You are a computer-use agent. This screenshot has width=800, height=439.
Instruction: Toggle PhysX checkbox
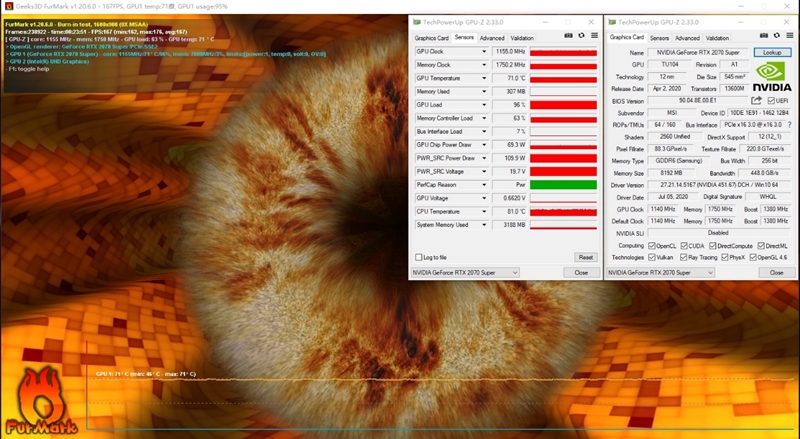tap(724, 257)
